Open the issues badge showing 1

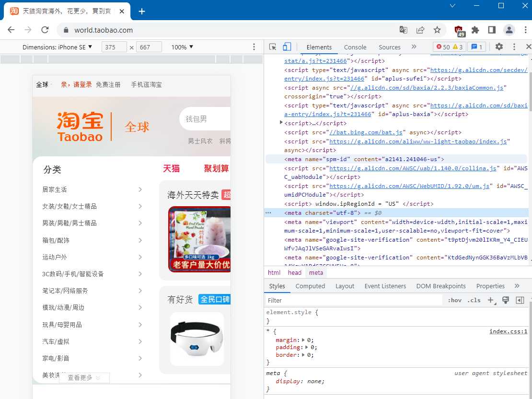click(x=476, y=47)
